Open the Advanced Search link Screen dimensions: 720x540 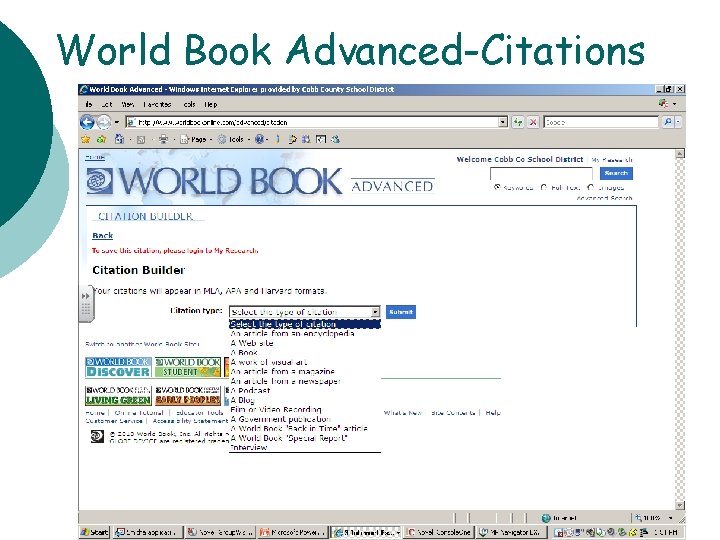click(x=604, y=198)
